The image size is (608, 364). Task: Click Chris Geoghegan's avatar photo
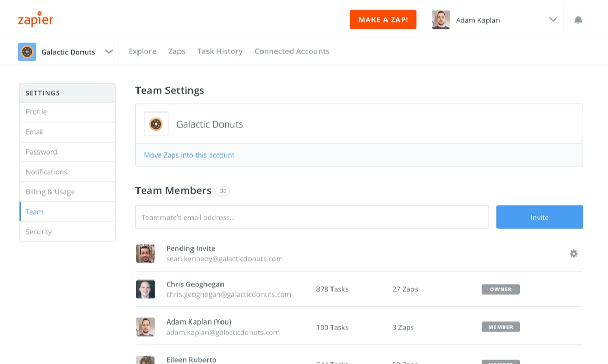click(146, 289)
